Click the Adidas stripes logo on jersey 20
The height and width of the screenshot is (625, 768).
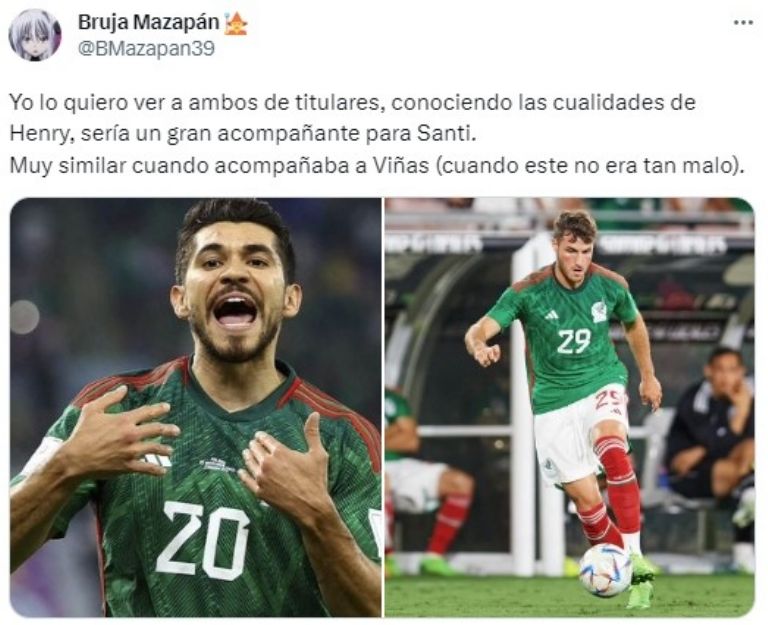156,460
